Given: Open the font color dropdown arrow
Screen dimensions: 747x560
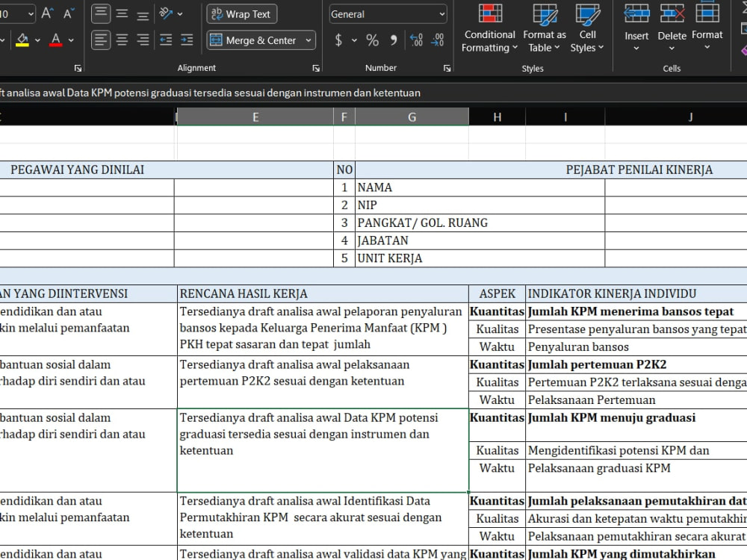Looking at the screenshot, I should (x=71, y=40).
